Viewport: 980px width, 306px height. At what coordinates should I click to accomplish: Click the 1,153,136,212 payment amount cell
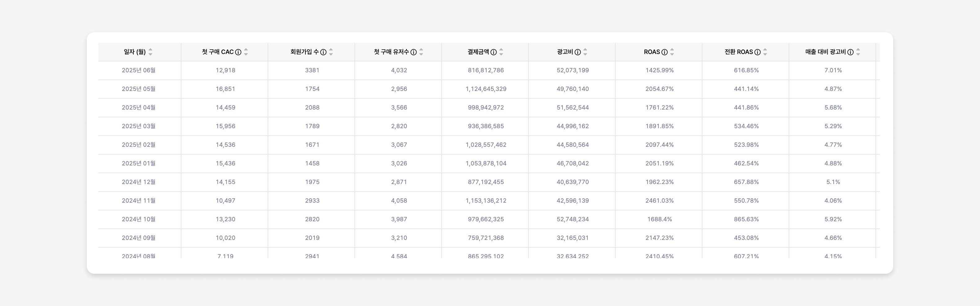pyautogui.click(x=486, y=200)
